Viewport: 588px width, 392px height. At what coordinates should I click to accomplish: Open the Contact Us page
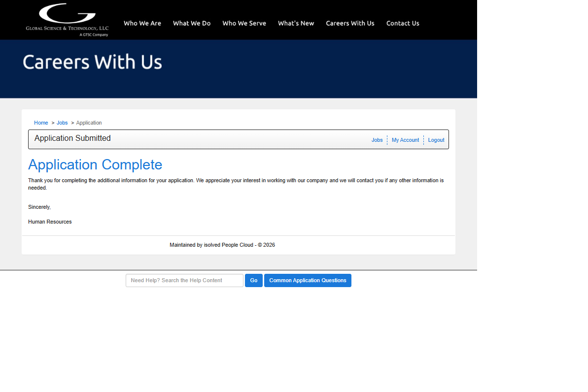(403, 23)
